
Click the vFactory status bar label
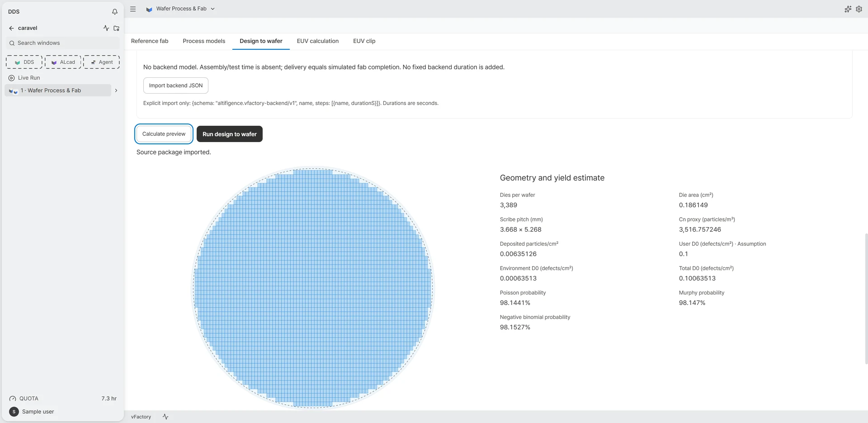(x=141, y=417)
